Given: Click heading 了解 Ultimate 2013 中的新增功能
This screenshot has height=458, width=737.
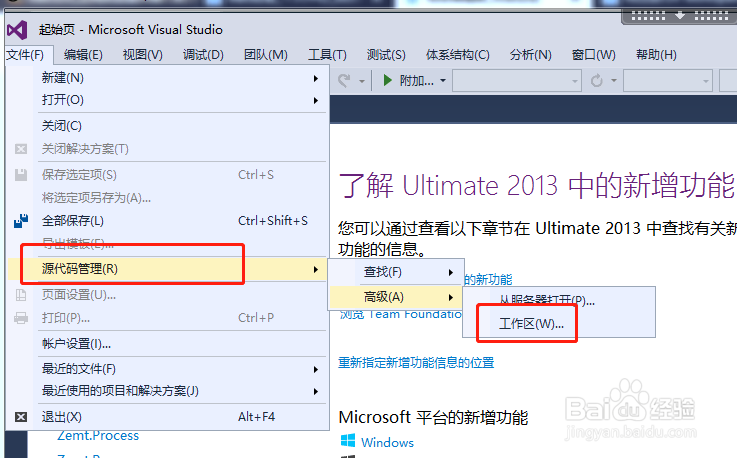Looking at the screenshot, I should 536,185.
